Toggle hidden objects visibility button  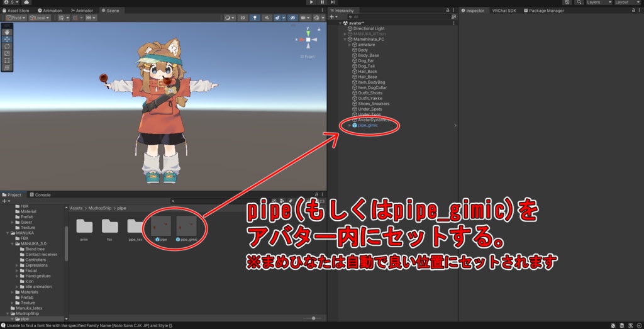[x=292, y=18]
